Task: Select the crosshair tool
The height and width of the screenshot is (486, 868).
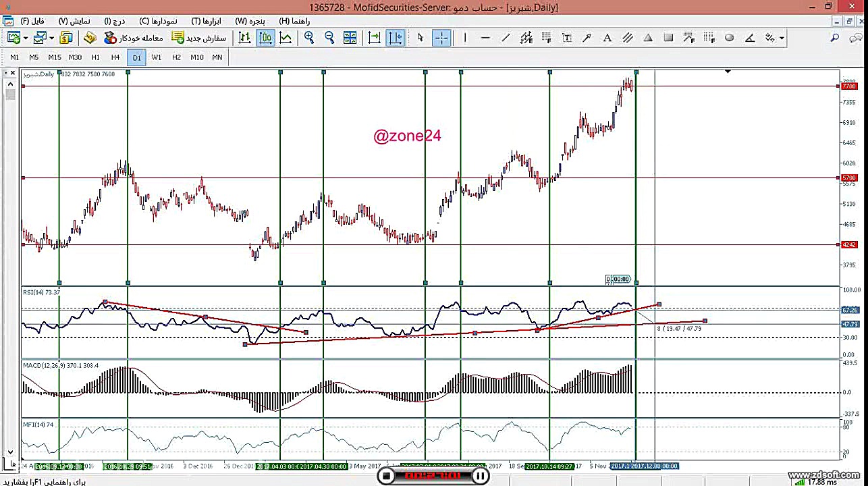Action: pos(441,38)
